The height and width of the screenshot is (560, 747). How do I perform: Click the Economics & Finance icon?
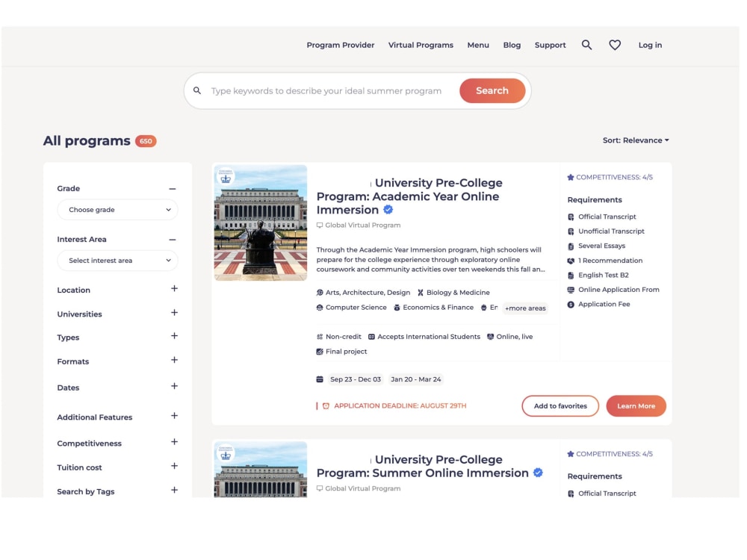coord(397,308)
